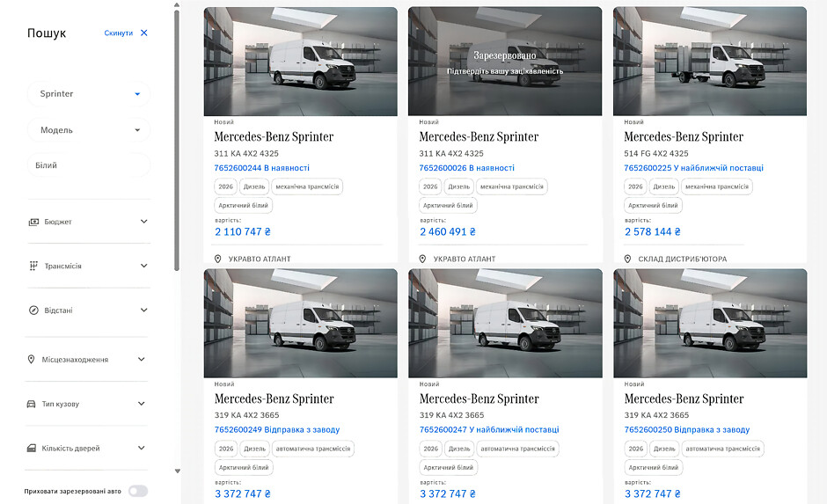Image resolution: width=827 pixels, height=504 pixels.
Task: Open link 7652600244 В наявності
Action: (x=261, y=168)
